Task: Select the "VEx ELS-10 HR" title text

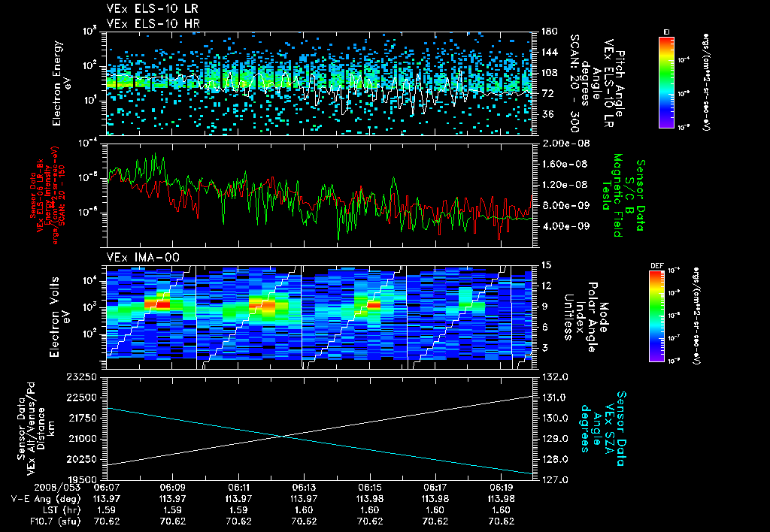Action: (153, 23)
